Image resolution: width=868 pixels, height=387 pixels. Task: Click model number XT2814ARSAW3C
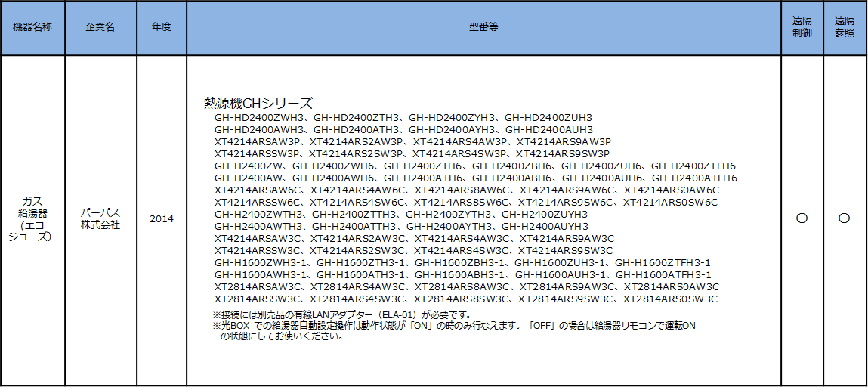(258, 286)
